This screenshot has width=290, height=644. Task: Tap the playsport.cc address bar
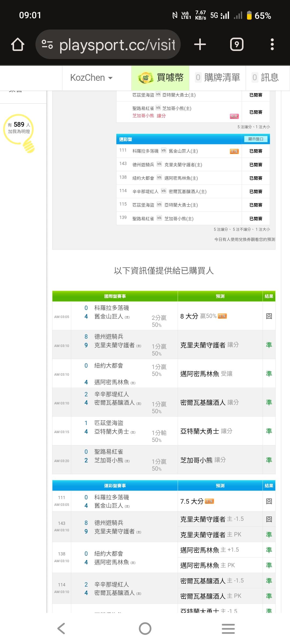[117, 44]
